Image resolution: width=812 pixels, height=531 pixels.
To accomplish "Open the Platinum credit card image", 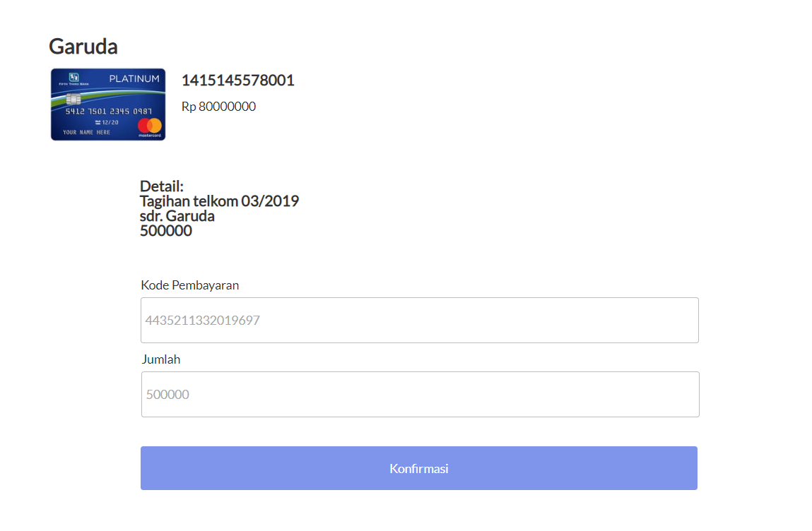I will click(108, 104).
